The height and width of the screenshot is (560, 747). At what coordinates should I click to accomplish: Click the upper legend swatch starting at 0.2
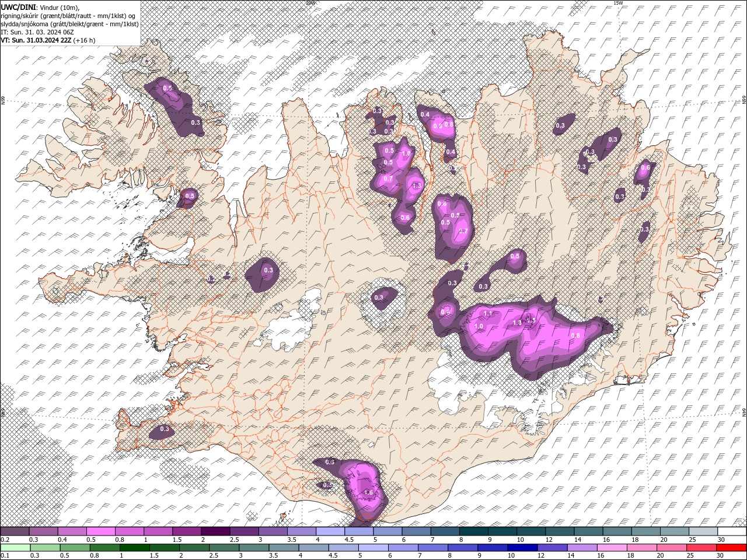point(15,531)
